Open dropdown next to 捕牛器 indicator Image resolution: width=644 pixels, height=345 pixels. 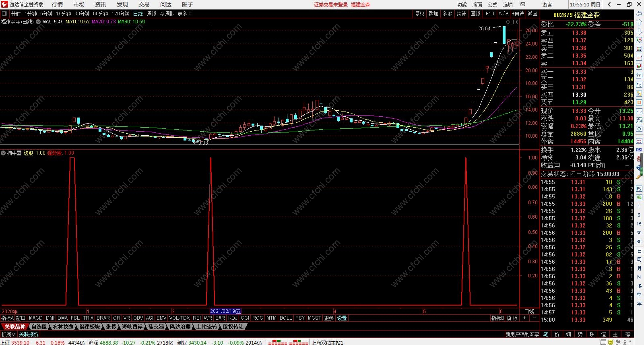point(3,153)
